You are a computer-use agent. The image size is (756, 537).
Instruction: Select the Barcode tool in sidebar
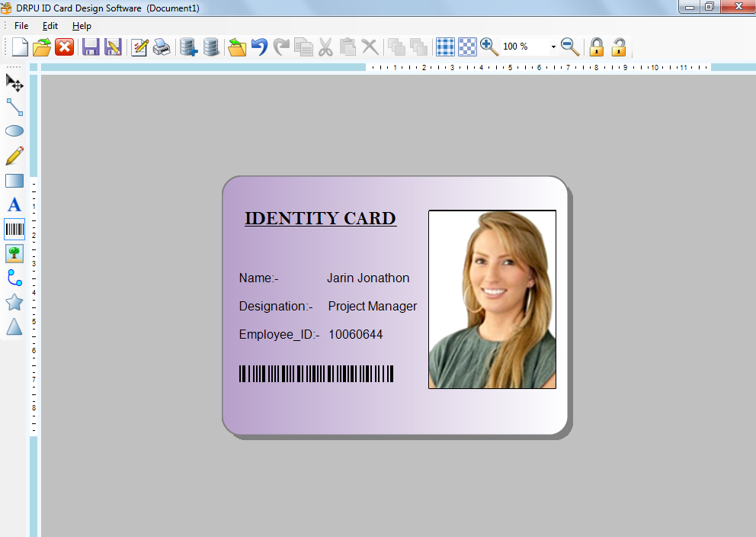(x=14, y=229)
